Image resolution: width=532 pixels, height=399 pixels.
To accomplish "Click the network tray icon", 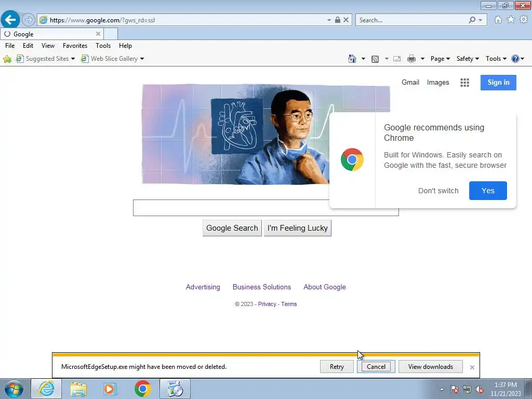I will tap(467, 389).
